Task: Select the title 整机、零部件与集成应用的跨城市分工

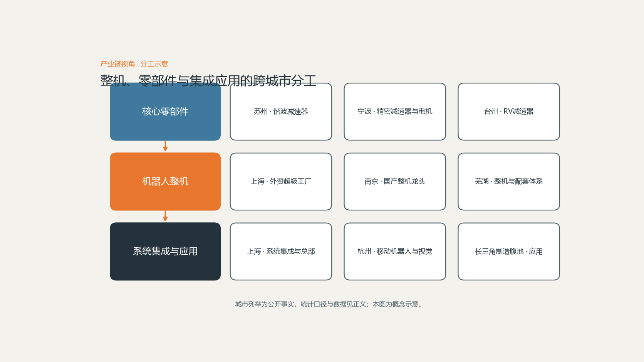Action: [208, 80]
